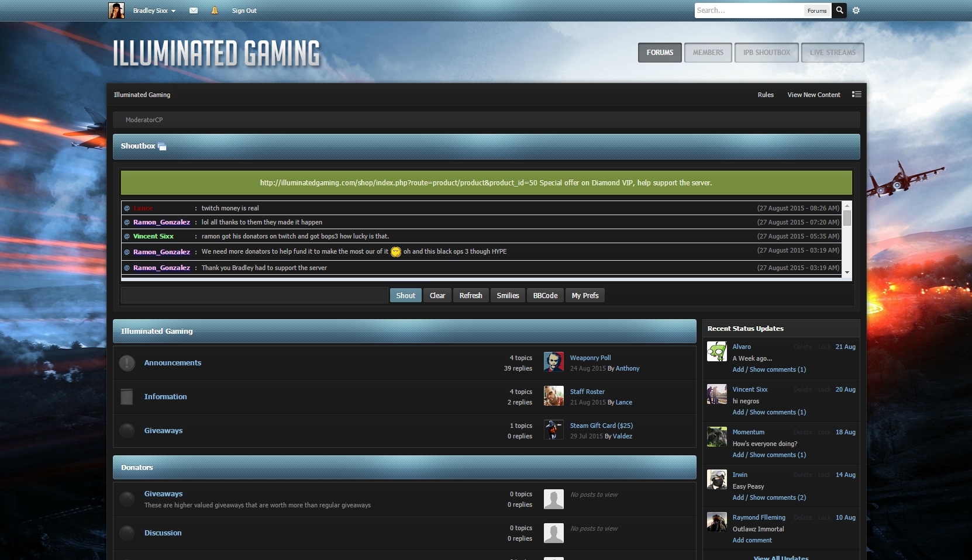Click the Shoutbox scrollbar up arrow
This screenshot has width=972, height=560.
click(x=847, y=205)
